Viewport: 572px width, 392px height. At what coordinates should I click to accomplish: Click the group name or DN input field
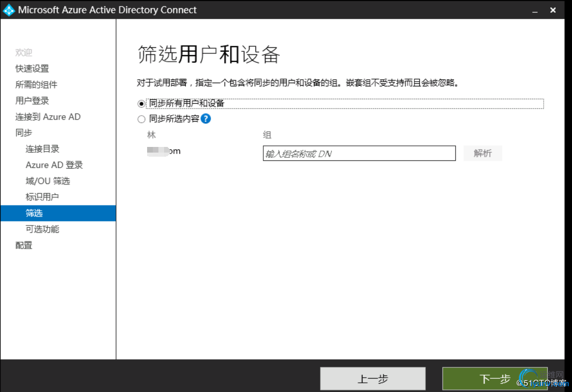tap(359, 154)
